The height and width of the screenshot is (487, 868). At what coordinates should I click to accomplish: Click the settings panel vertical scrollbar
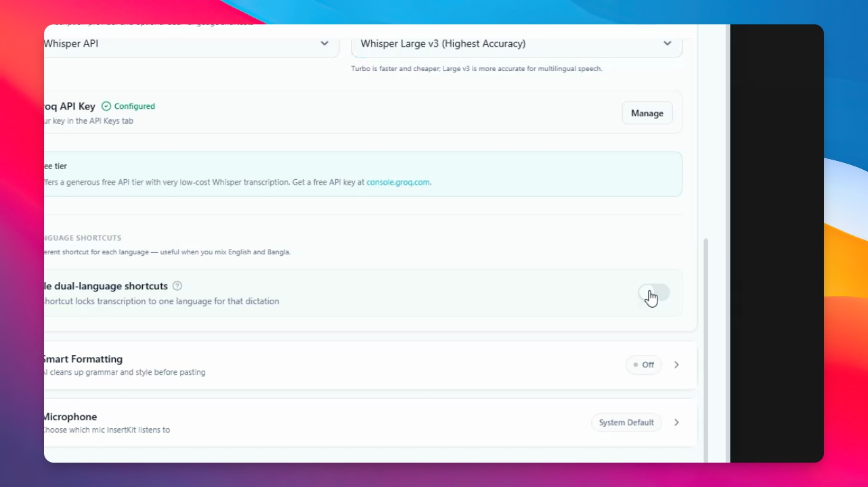[705, 349]
